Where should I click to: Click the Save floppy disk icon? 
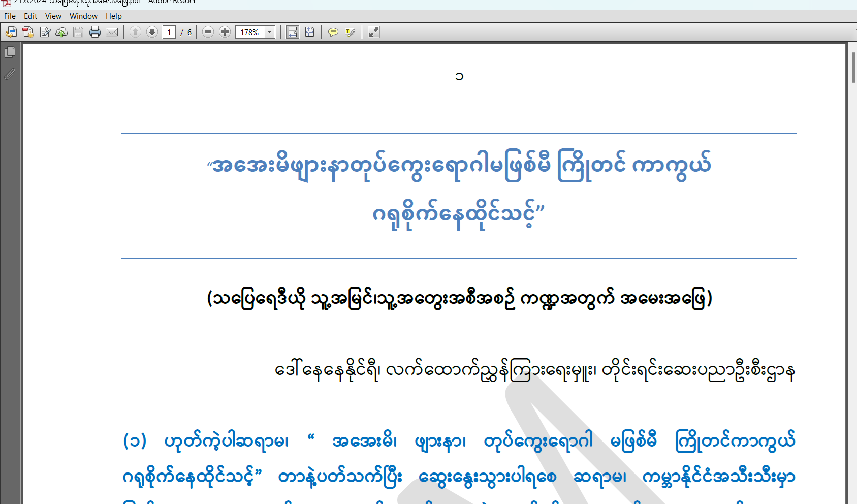(78, 33)
